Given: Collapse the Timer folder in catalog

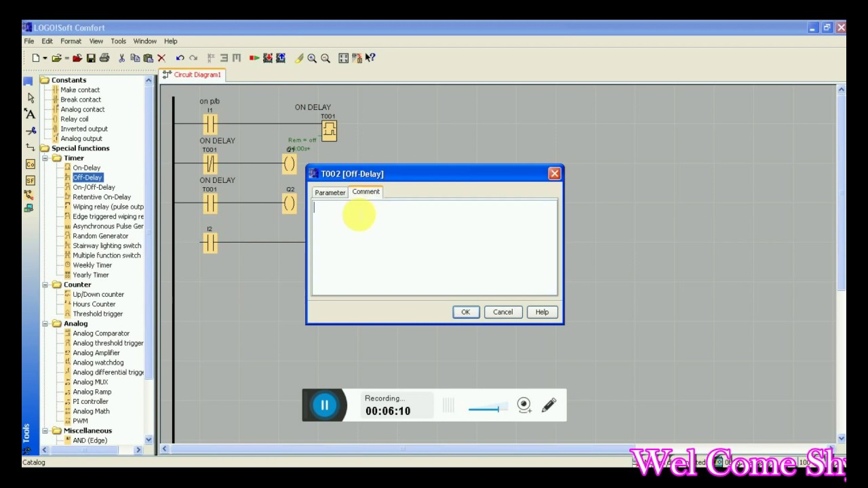Looking at the screenshot, I should pyautogui.click(x=45, y=158).
